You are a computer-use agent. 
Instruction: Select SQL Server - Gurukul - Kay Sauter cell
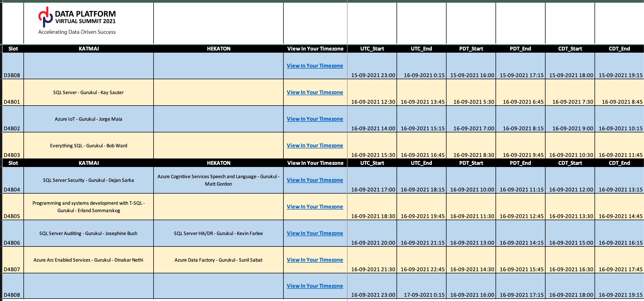[89, 92]
